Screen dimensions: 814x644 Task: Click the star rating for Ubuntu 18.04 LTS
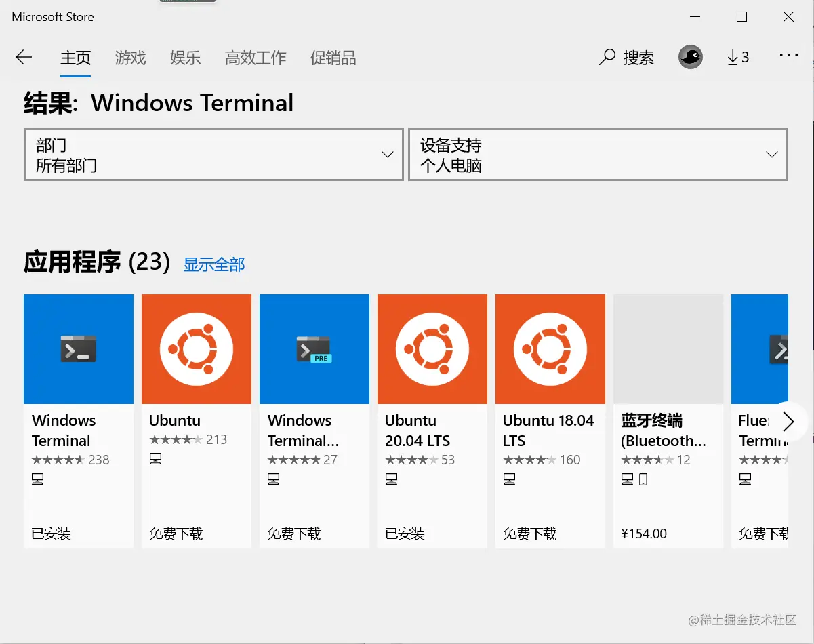pos(529,460)
